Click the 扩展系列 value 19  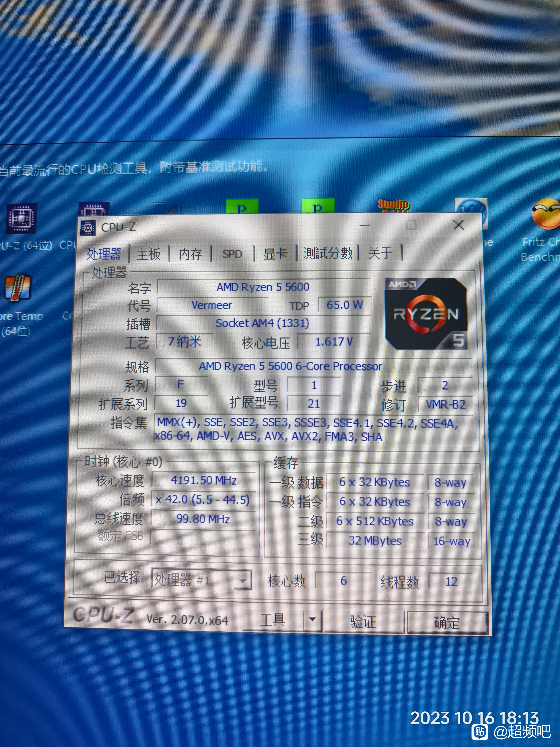coord(181,404)
